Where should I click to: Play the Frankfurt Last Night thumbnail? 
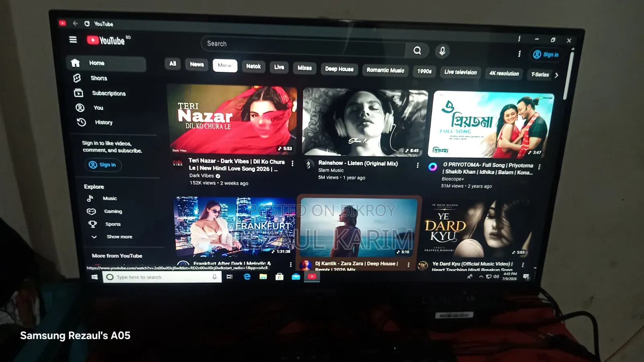[x=235, y=227]
